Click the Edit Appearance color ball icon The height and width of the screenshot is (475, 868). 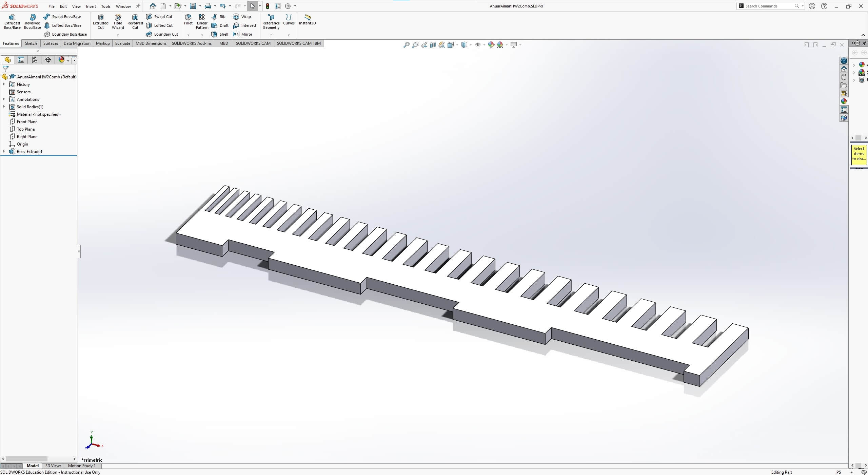point(491,45)
